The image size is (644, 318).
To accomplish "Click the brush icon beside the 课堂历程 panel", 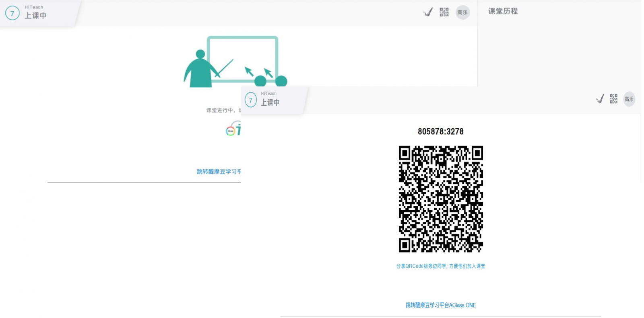I will (x=428, y=12).
